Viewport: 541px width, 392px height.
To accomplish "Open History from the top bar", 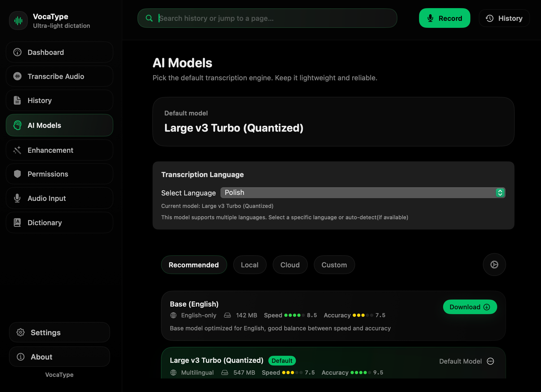I will [x=504, y=18].
